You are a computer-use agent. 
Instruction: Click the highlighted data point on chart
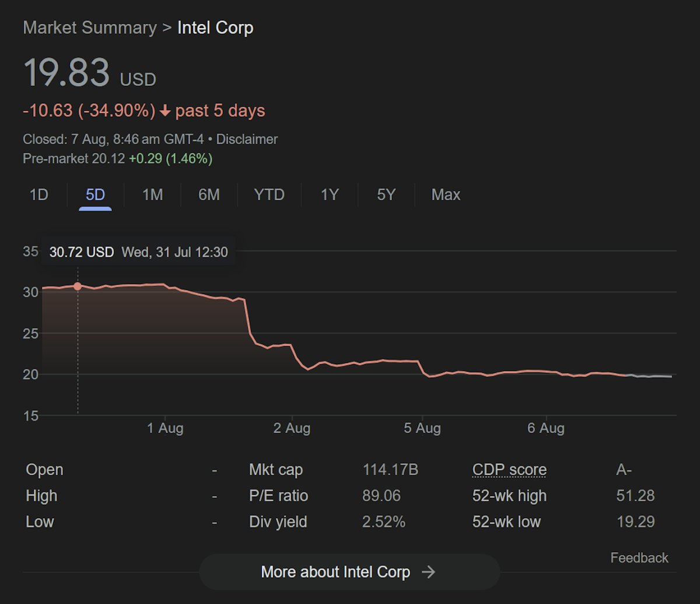coord(78,286)
